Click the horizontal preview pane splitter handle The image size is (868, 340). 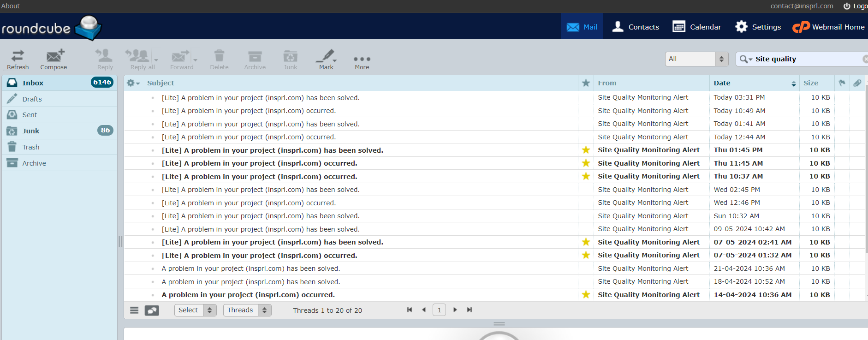499,324
